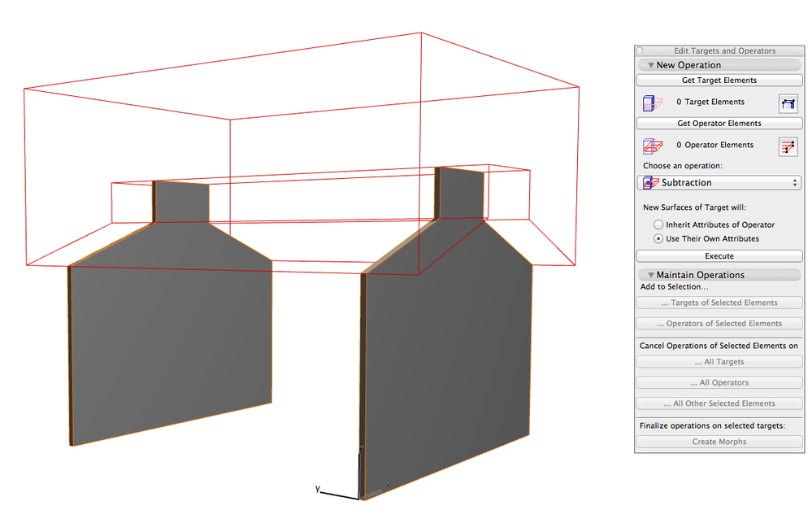812x523 pixels.
Task: Cancel operations on All Operators
Action: [719, 382]
